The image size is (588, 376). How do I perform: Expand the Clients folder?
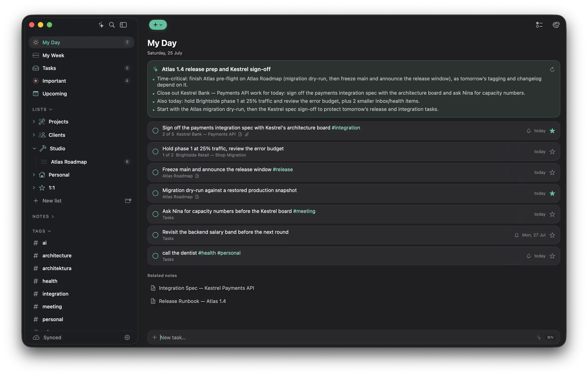34,135
